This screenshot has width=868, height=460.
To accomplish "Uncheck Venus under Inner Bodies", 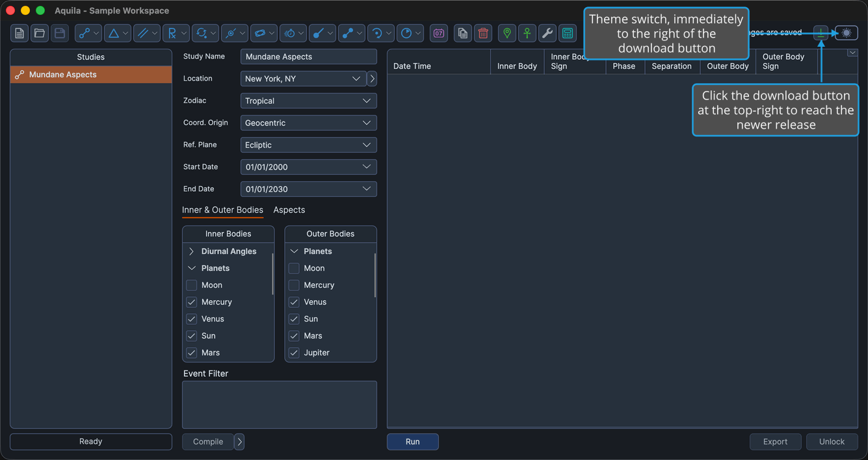I will point(192,319).
